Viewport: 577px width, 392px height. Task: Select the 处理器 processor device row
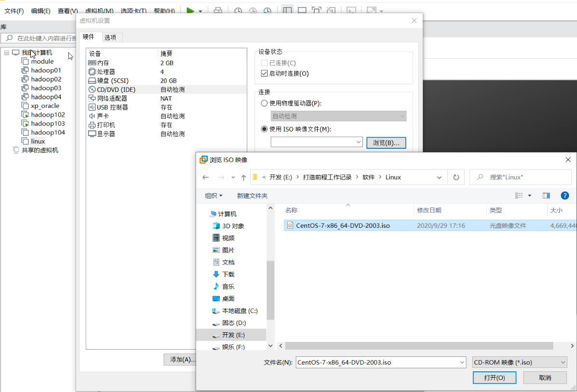166,72
